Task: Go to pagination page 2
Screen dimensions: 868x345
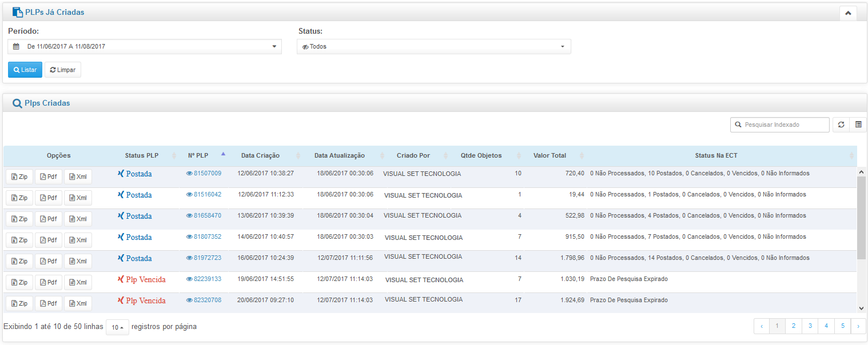Action: 793,326
